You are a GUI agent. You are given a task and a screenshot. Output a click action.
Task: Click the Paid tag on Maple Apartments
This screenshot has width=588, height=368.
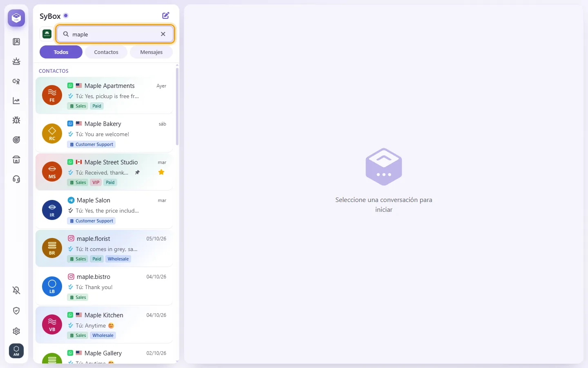(97, 106)
